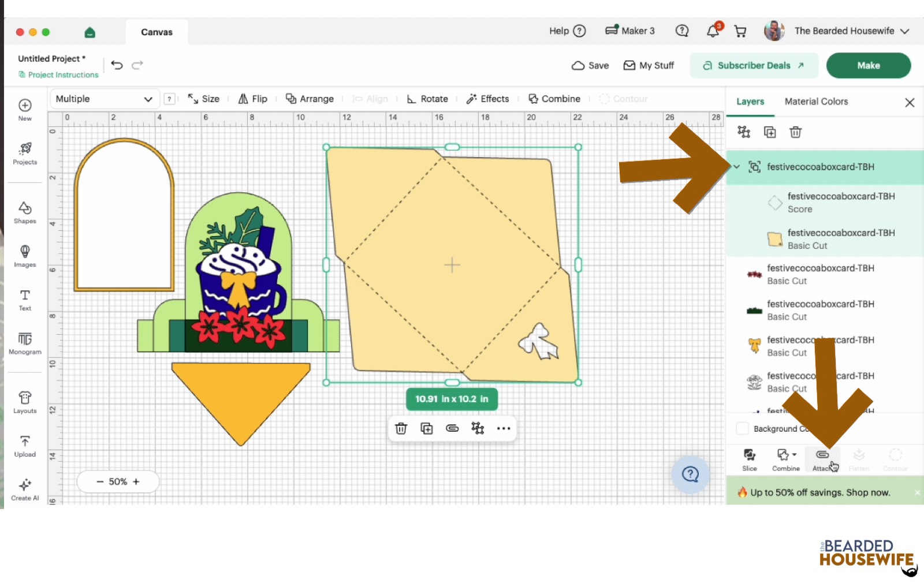Viewport: 924px width, 587px height.
Task: Click the group icon in the Layers toolbar
Action: [x=744, y=132]
